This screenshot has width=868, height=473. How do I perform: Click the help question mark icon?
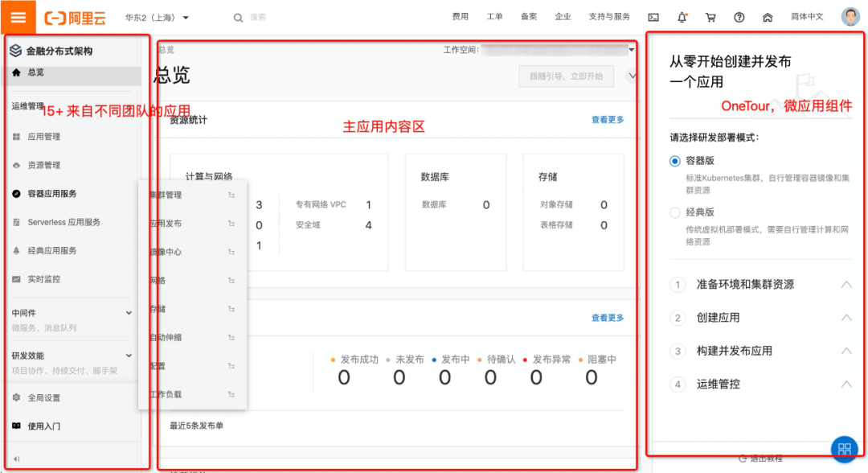[739, 16]
